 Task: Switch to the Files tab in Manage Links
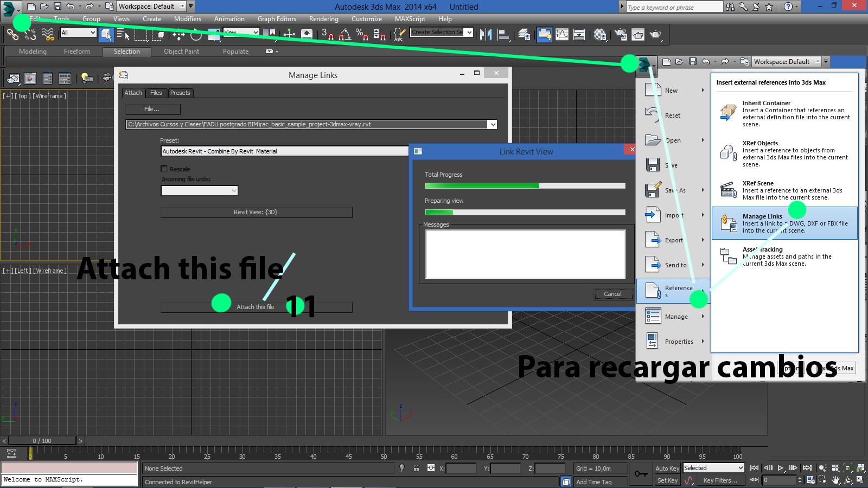click(x=156, y=93)
